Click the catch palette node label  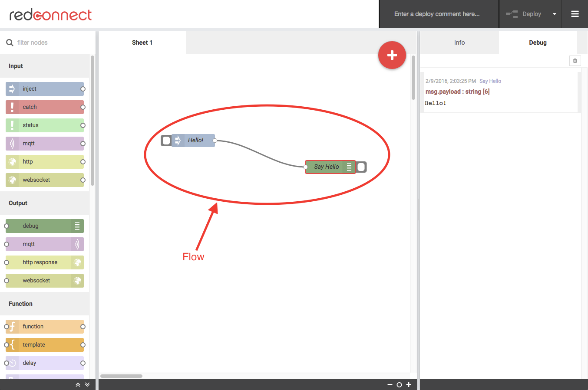[30, 107]
